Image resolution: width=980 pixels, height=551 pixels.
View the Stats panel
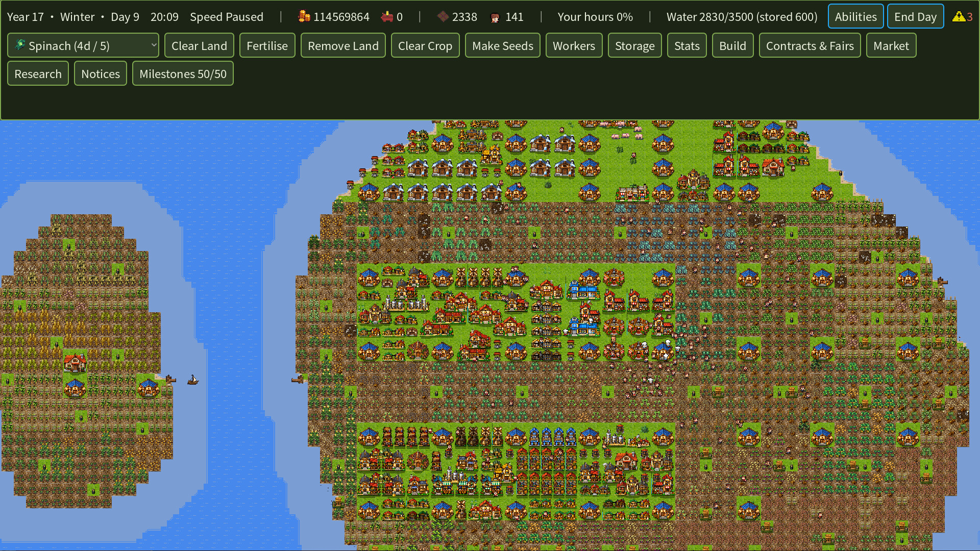tap(687, 46)
